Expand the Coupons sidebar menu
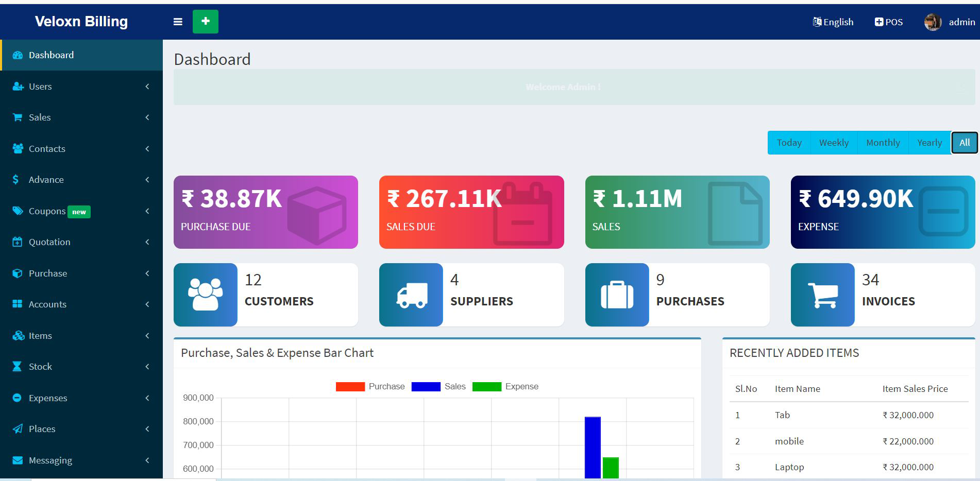The height and width of the screenshot is (481, 980). pos(81,211)
